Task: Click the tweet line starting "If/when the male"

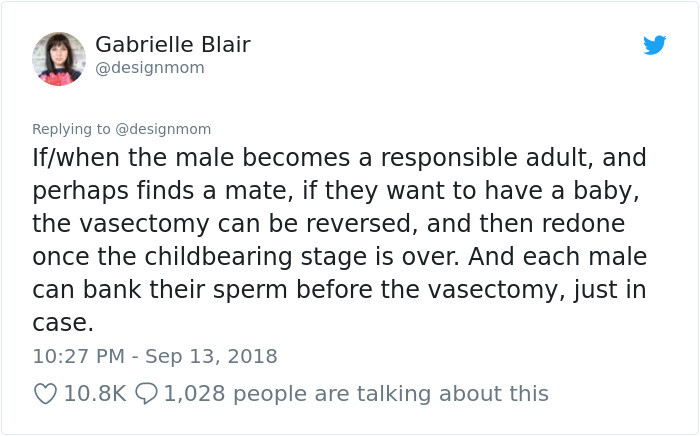Action: click(339, 158)
